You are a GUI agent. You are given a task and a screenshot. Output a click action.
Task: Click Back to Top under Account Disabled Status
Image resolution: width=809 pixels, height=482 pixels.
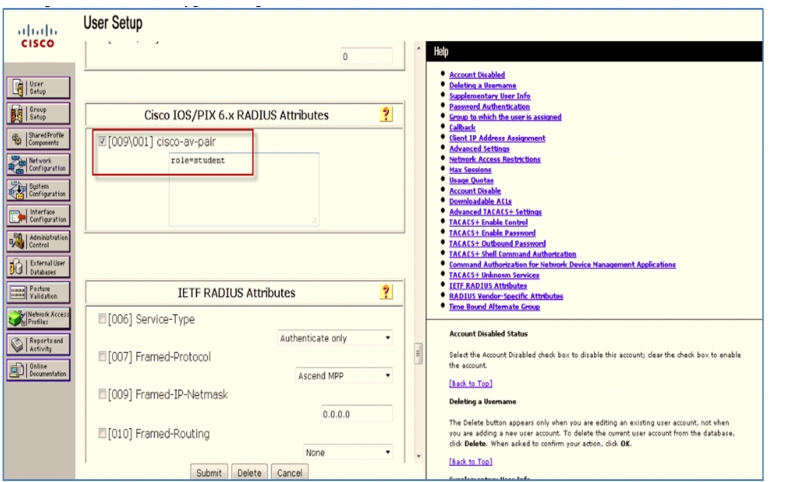pos(471,383)
